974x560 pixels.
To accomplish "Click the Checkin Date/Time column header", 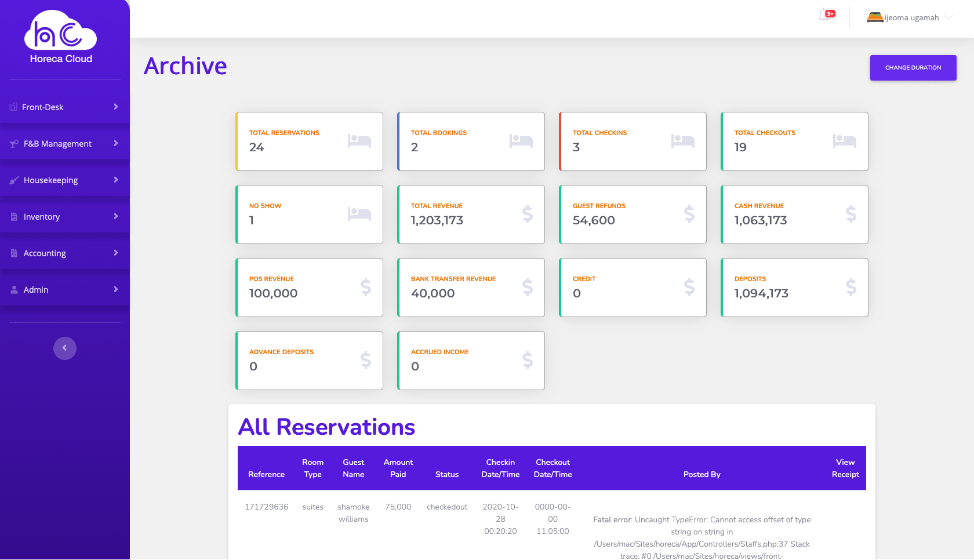I will (x=500, y=468).
